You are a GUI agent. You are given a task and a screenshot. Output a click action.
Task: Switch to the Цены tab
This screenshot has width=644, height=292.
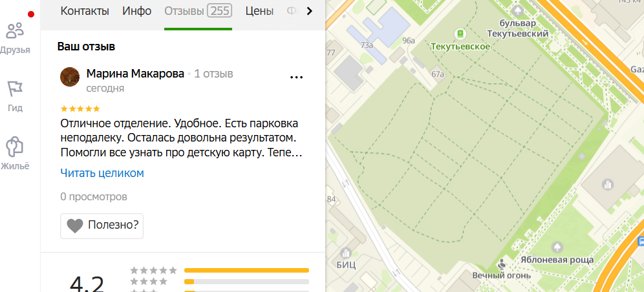(259, 11)
